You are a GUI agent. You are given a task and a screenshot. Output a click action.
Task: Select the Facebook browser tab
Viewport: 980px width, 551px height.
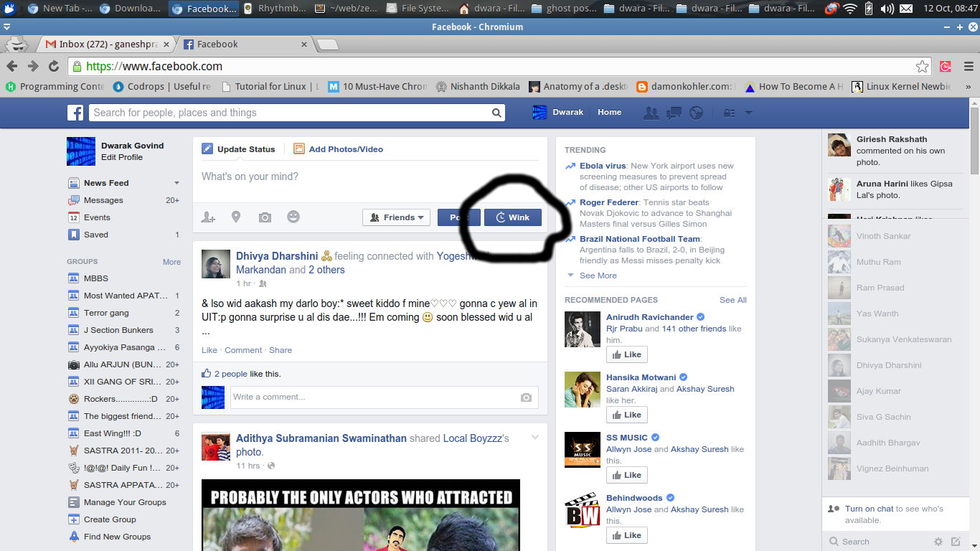tap(244, 44)
